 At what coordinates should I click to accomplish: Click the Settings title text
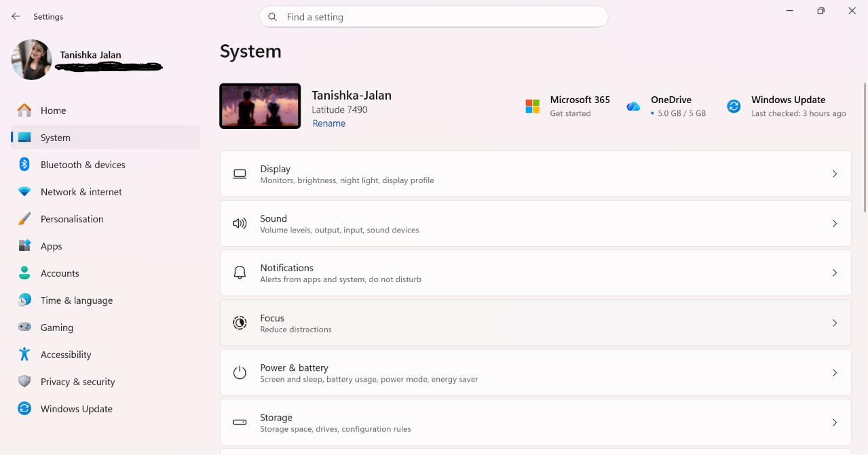pyautogui.click(x=48, y=16)
